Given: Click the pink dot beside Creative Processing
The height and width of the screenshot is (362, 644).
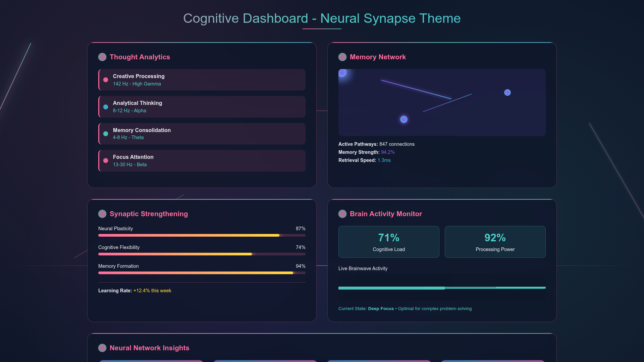Looking at the screenshot, I should pos(106,80).
